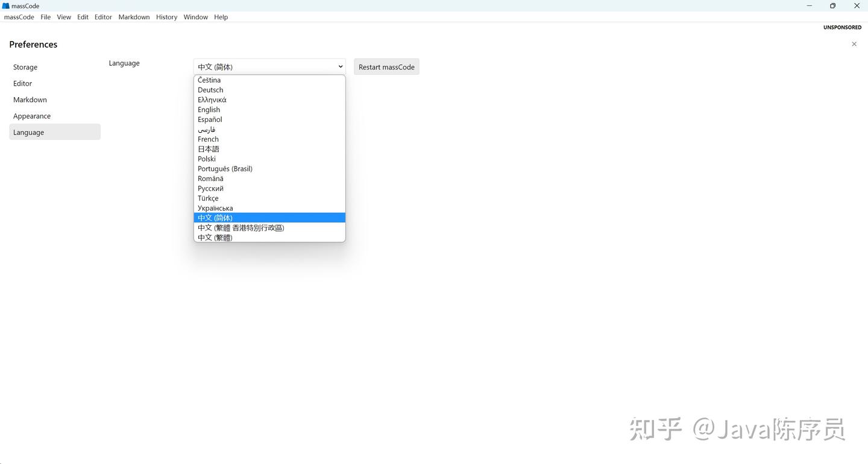Open the Markdown menu
868x464 pixels.
(134, 17)
